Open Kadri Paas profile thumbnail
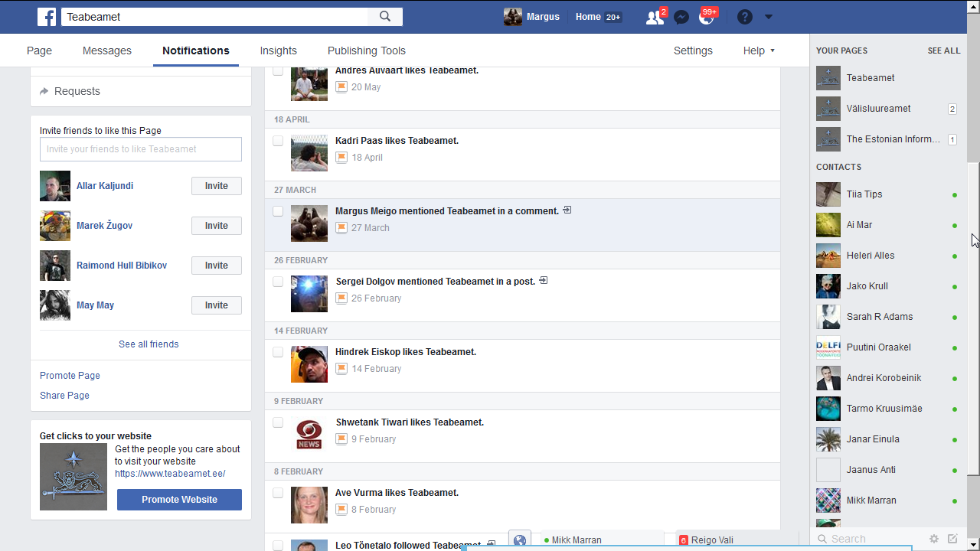 pyautogui.click(x=309, y=153)
